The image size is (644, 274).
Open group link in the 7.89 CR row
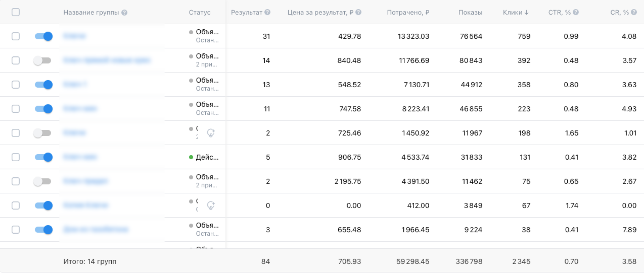pos(96,230)
